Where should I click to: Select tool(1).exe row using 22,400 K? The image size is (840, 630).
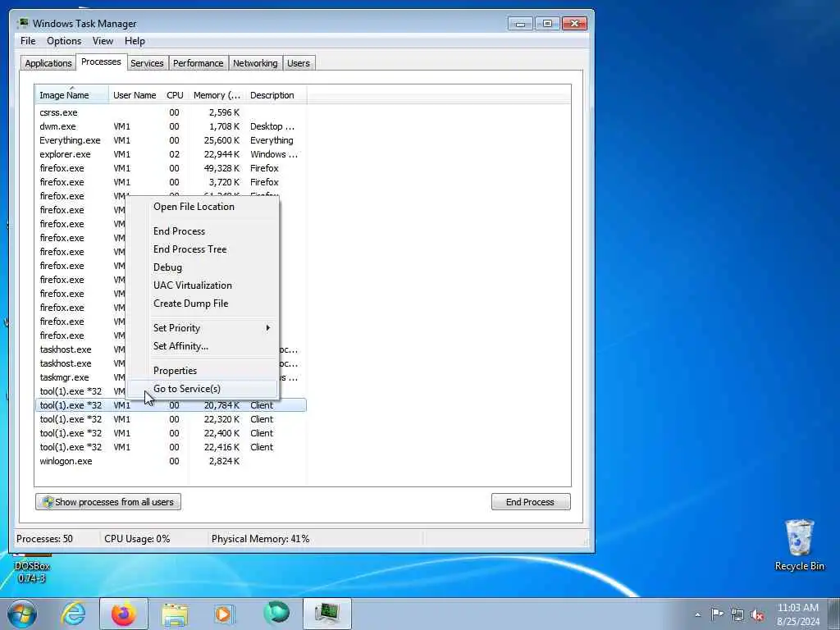171,433
